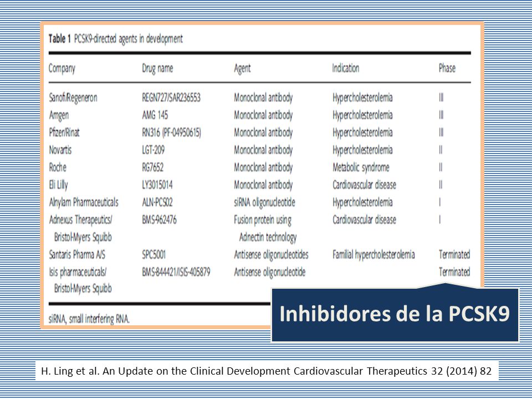Image resolution: width=532 pixels, height=399 pixels.
Task: Click 'Hypercholesterolemia' in the Alnylam row
Action: tap(362, 203)
